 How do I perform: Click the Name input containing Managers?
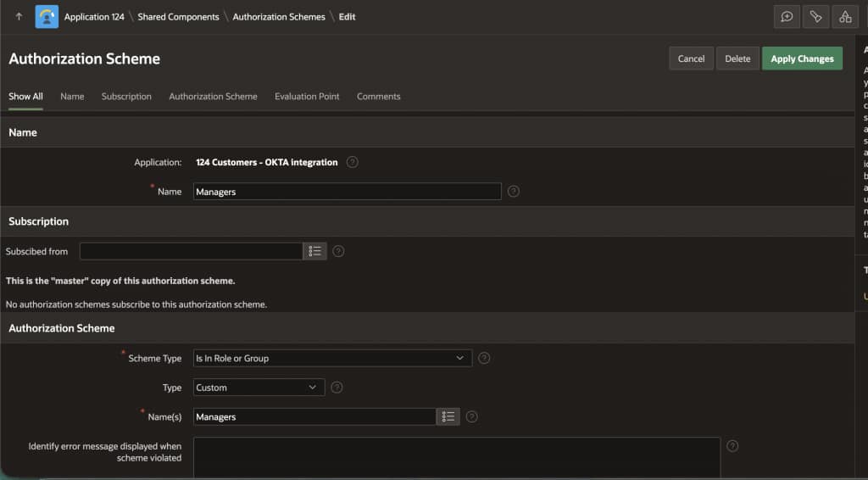coord(347,192)
